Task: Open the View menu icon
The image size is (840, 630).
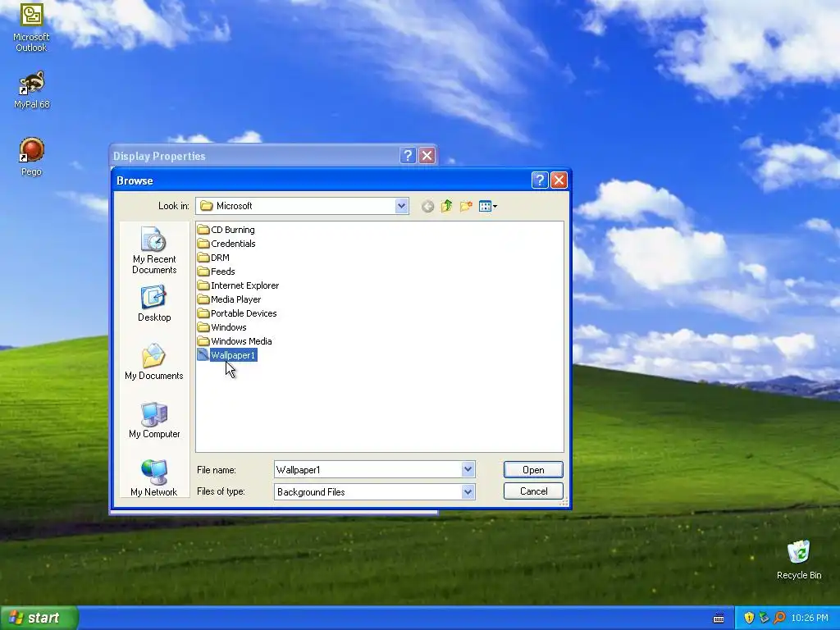Action: (487, 206)
